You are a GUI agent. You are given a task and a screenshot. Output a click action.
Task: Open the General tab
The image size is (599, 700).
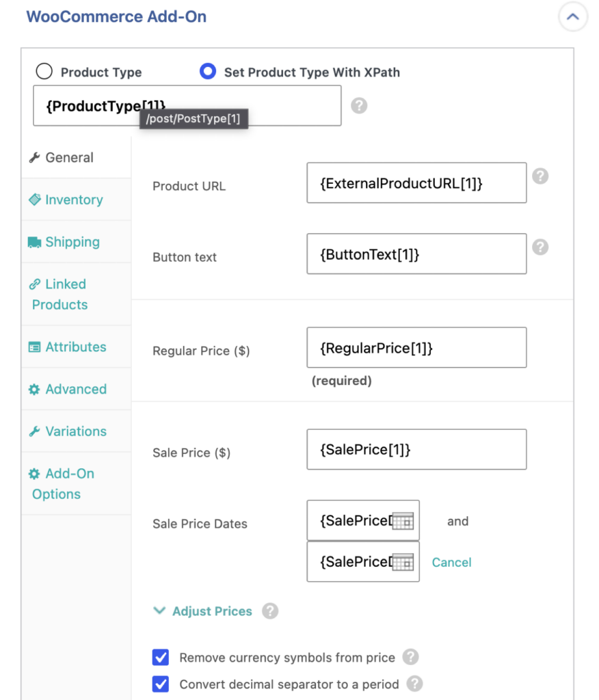[77, 158]
